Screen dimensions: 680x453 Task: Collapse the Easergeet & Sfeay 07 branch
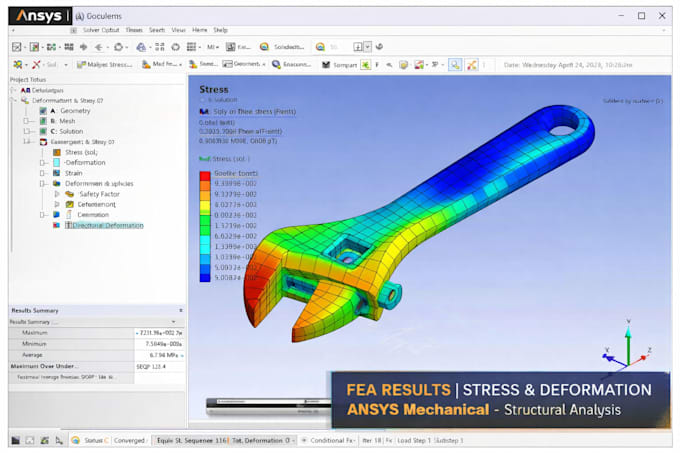(26, 142)
